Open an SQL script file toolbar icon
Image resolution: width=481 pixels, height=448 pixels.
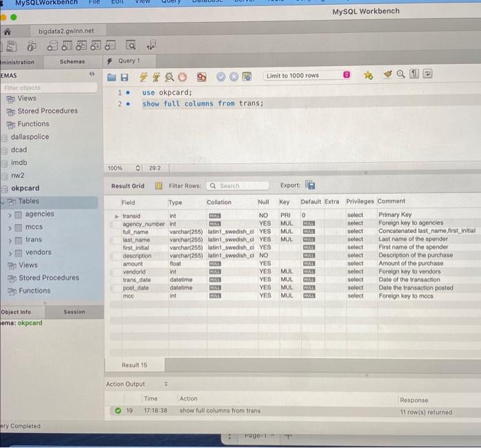point(12,46)
